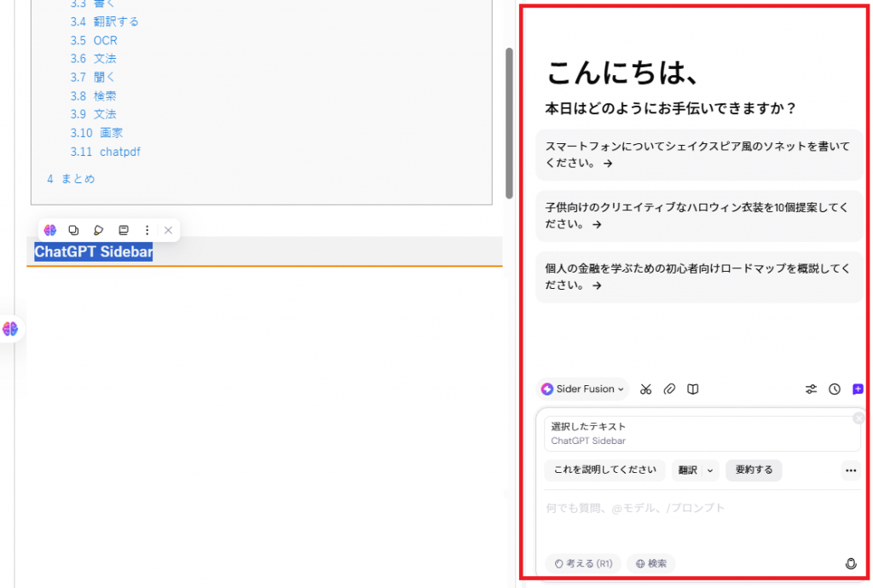Toggle the 検索 web search option

click(650, 563)
